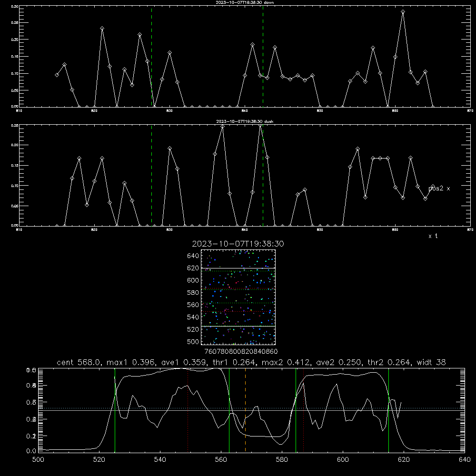Click the highest dawn peak diamond near 861
The image size is (476, 476).
pyautogui.click(x=403, y=12)
